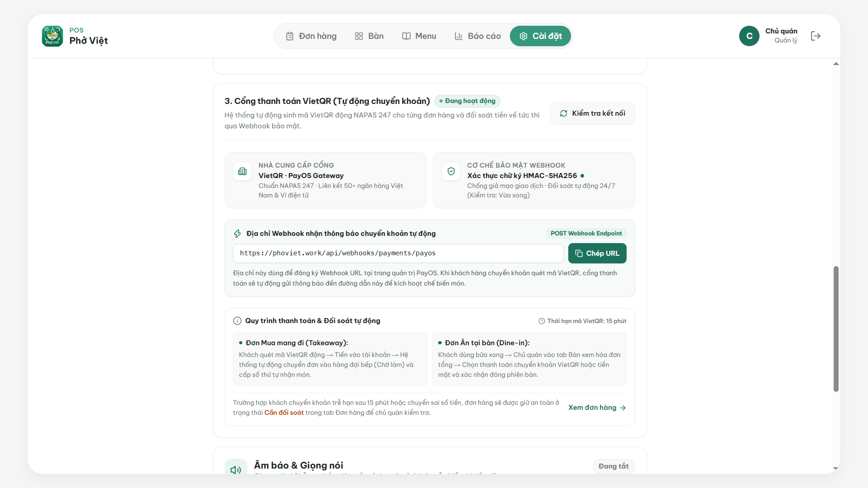Click the orange Cần đối soát text
The image size is (868, 488).
tap(284, 413)
